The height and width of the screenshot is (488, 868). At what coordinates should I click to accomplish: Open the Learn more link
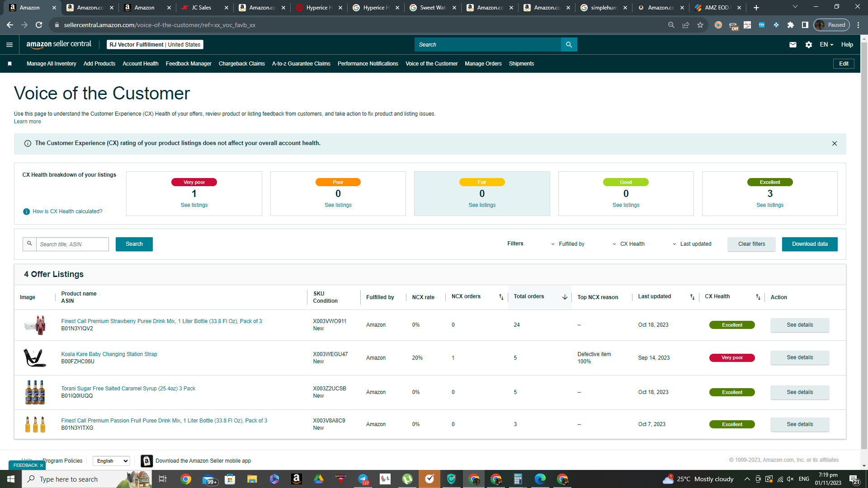[27, 122]
